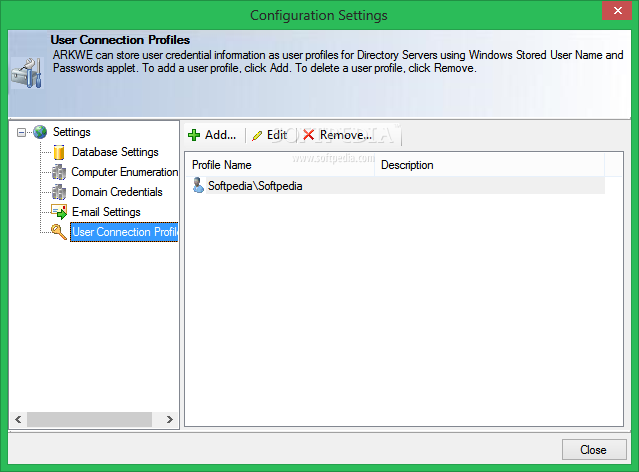This screenshot has width=639, height=472.
Task: Click the toolbox icon in the header banner
Action: (27, 73)
